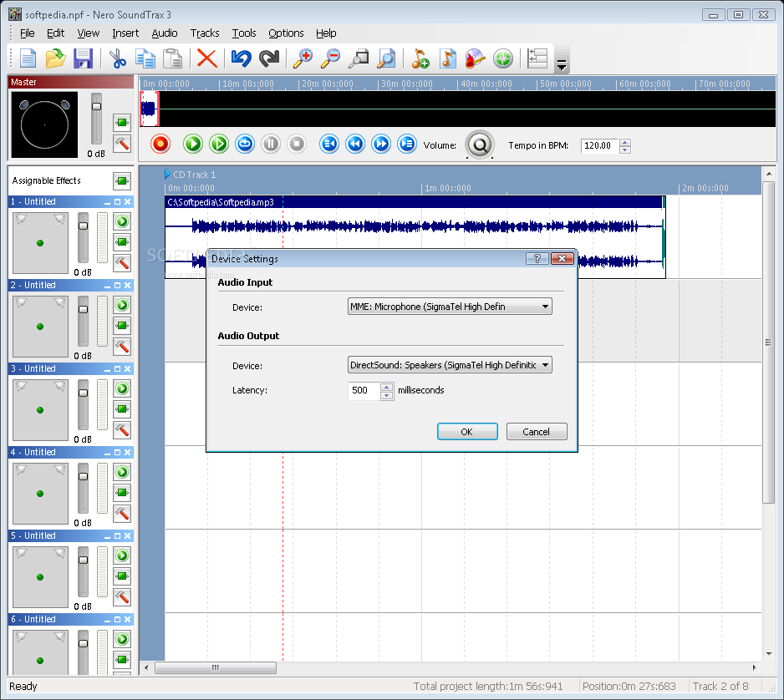Click the Volume knob in transport bar

480,145
